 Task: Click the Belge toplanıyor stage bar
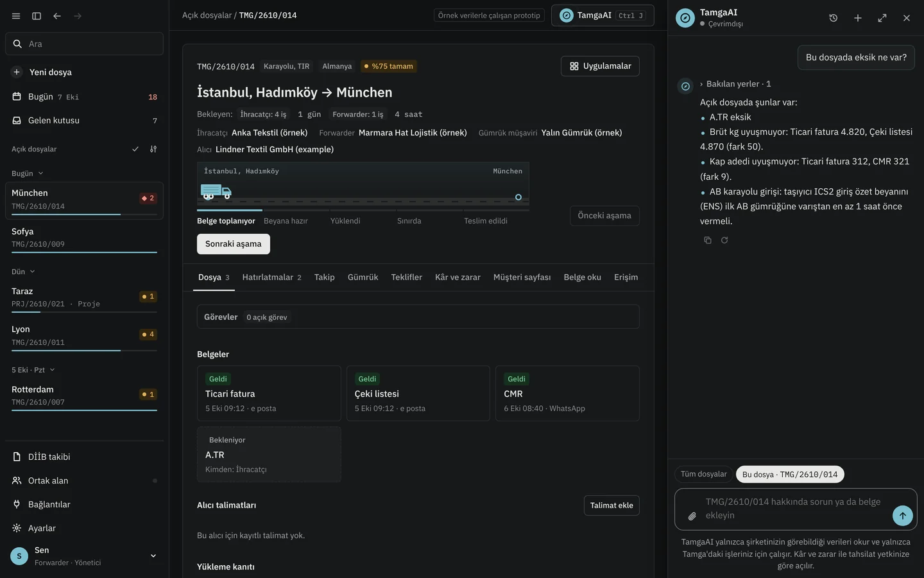click(x=230, y=210)
